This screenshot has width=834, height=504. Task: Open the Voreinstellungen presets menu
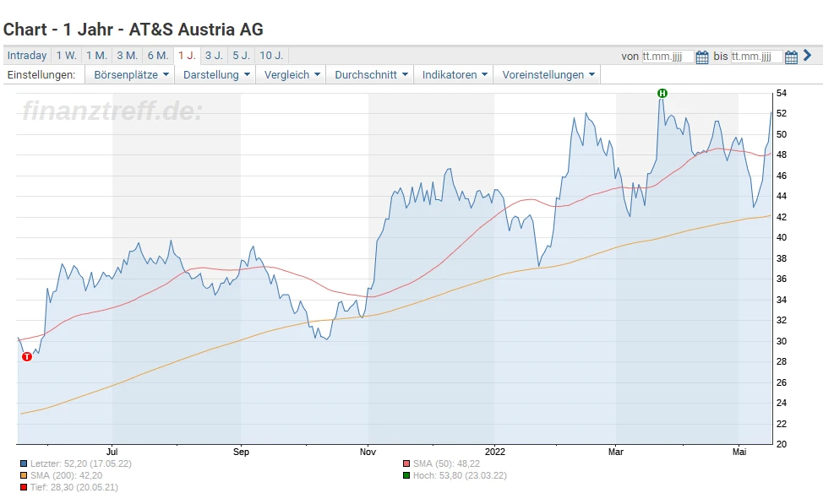[548, 74]
